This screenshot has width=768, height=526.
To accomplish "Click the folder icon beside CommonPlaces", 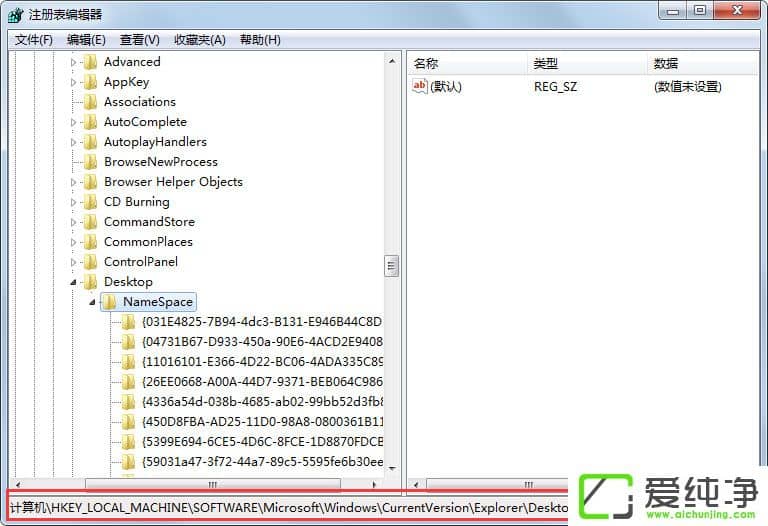I will pos(91,242).
